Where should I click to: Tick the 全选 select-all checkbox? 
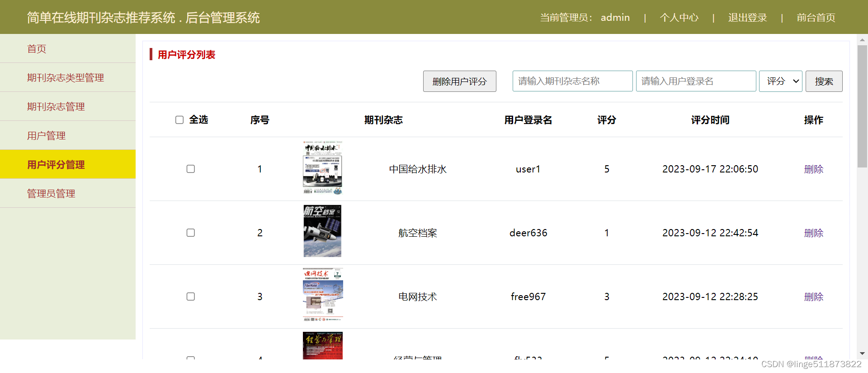(179, 120)
